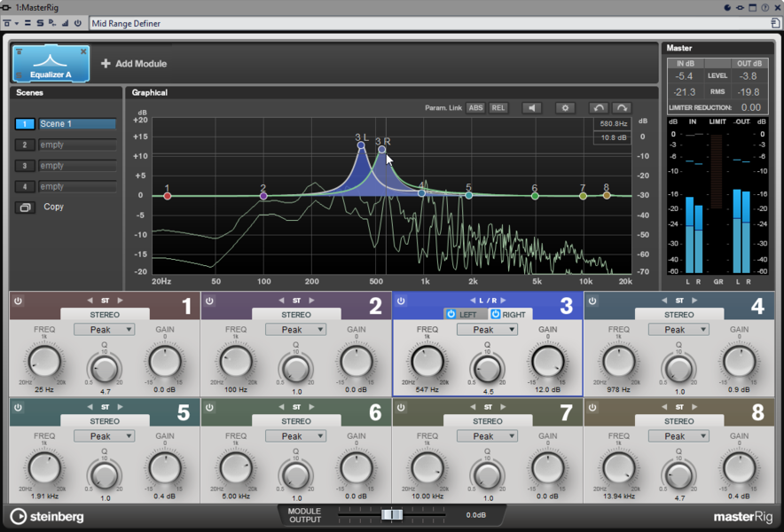The width and height of the screenshot is (784, 532).
Task: Click next channel mode arrow in band 1
Action: (x=120, y=301)
